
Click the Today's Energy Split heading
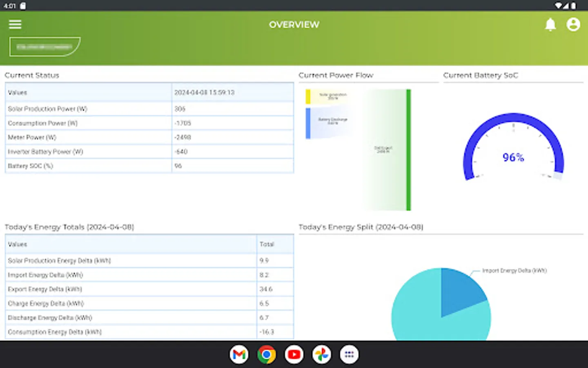pos(361,227)
